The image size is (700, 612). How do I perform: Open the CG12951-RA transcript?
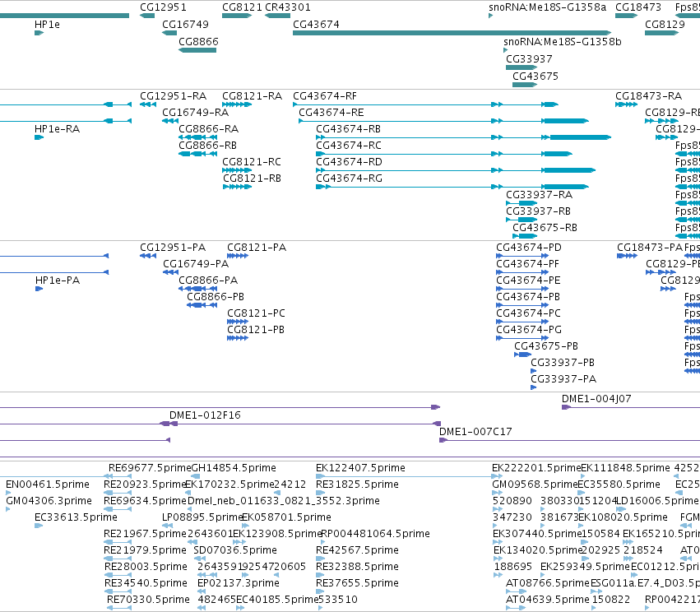148,104
